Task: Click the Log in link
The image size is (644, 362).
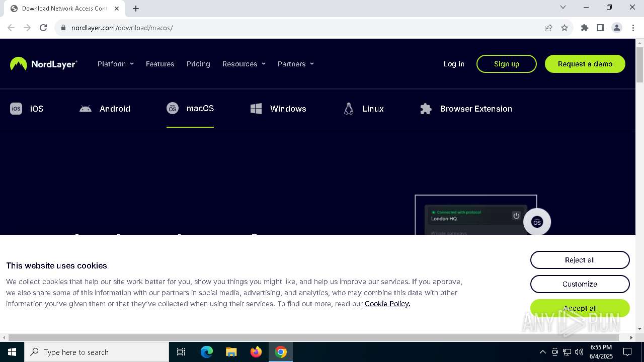Action: (x=454, y=64)
